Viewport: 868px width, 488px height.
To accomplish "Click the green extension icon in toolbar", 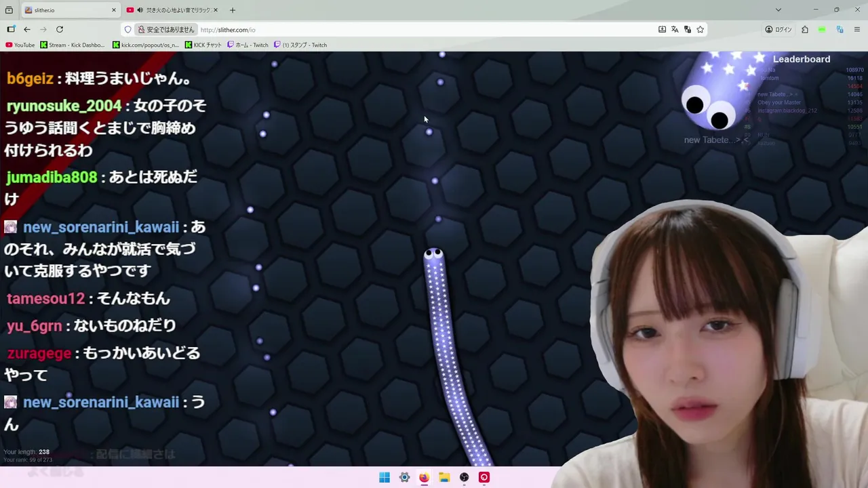I will pos(822,29).
